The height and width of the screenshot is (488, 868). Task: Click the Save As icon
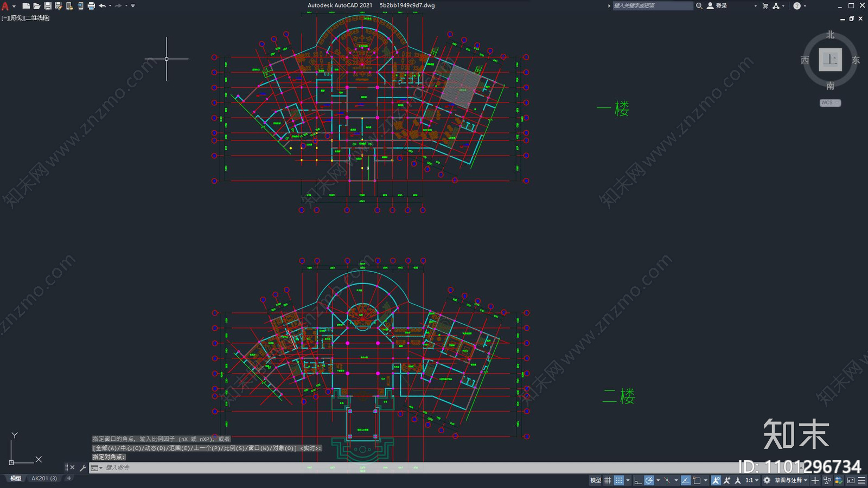click(x=59, y=6)
